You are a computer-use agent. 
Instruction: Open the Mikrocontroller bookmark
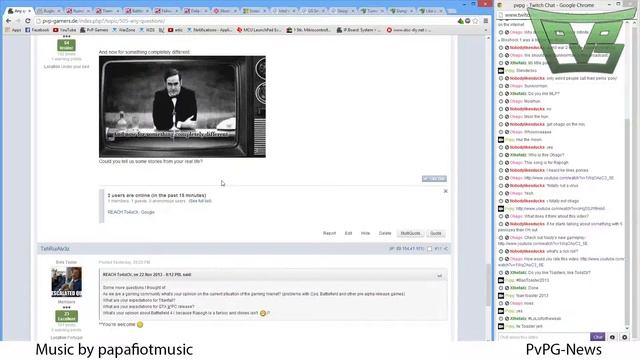coord(309,30)
